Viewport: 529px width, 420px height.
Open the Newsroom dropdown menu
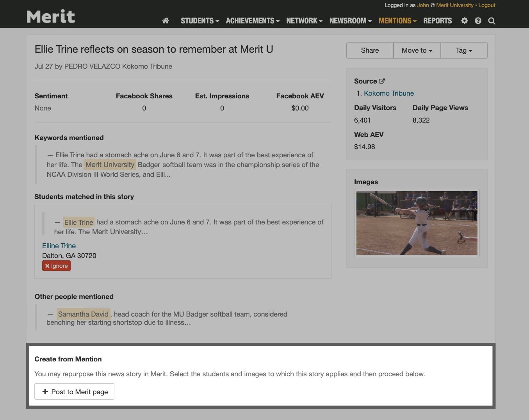tap(350, 21)
